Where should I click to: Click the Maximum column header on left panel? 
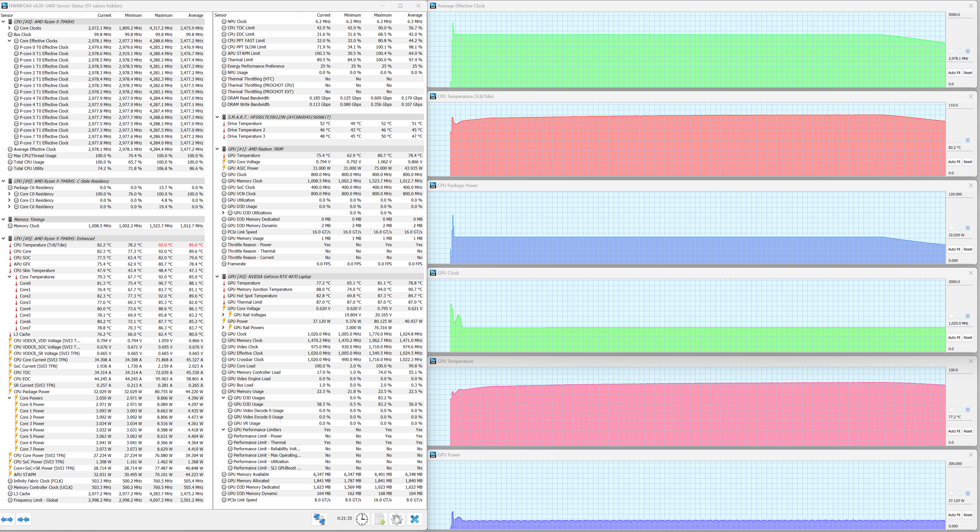[x=163, y=16]
